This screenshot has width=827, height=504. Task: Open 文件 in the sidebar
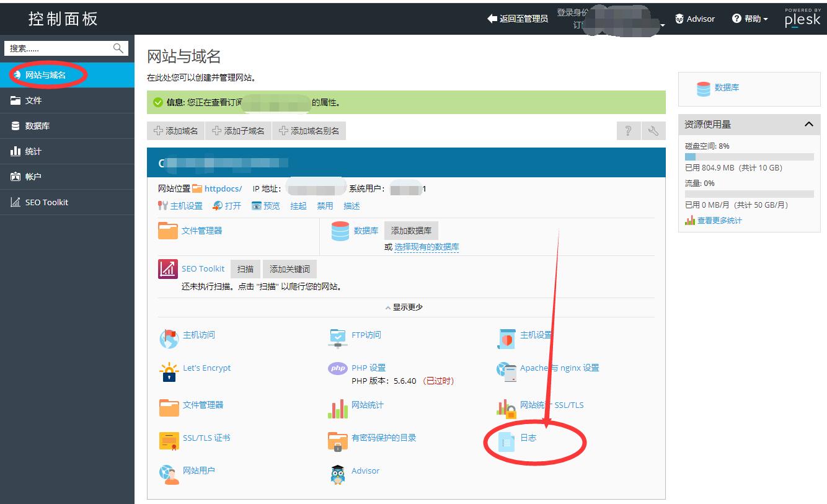tap(67, 100)
